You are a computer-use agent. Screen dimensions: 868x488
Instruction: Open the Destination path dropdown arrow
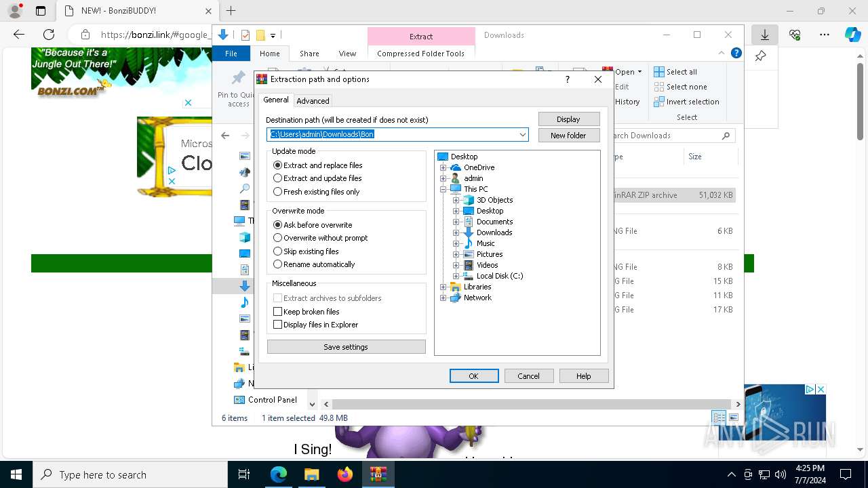click(523, 134)
